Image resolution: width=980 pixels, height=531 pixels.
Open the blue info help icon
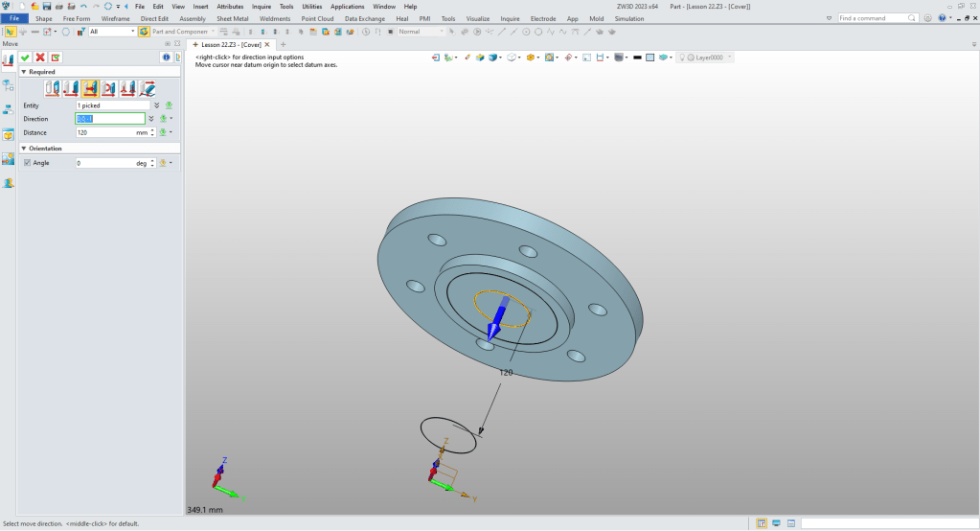click(165, 58)
